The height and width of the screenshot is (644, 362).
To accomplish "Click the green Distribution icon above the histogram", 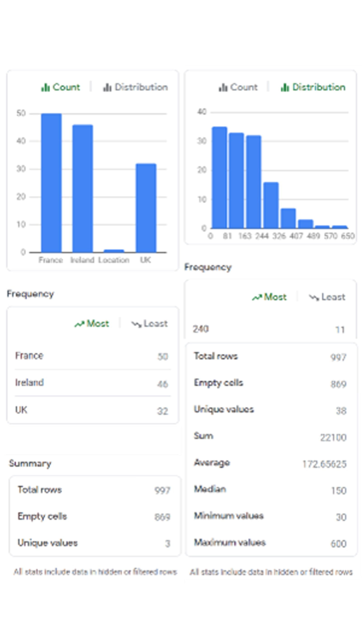I will pos(285,87).
